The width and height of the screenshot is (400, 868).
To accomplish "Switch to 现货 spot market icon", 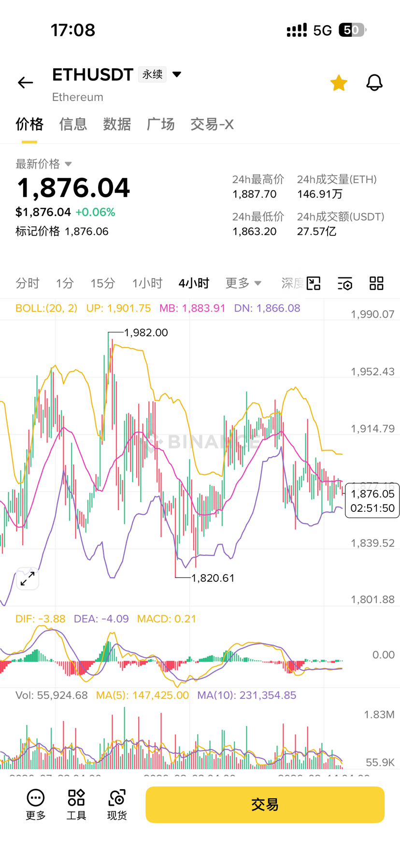I will pos(117,805).
